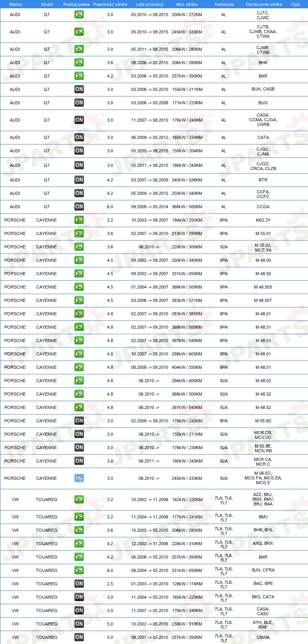Click engine codes M 06.EC, MCG.FA, MCG.EA, MCG.E
308x644 pixels.
[x=263, y=478]
